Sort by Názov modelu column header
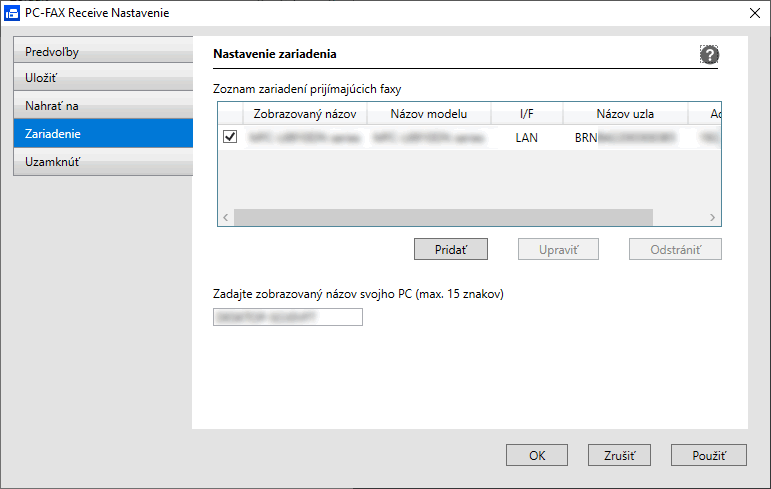The width and height of the screenshot is (771, 489). click(x=429, y=114)
